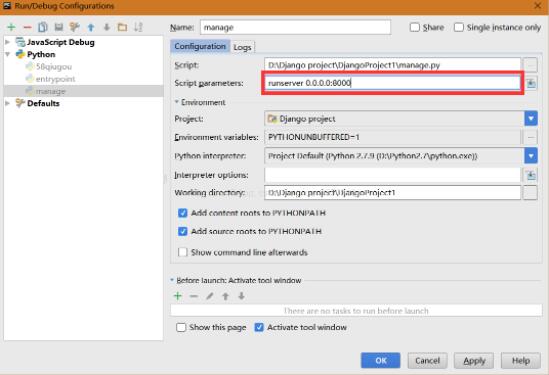This screenshot has height=375, width=549.
Task: Copy the selected configuration
Action: (x=43, y=27)
